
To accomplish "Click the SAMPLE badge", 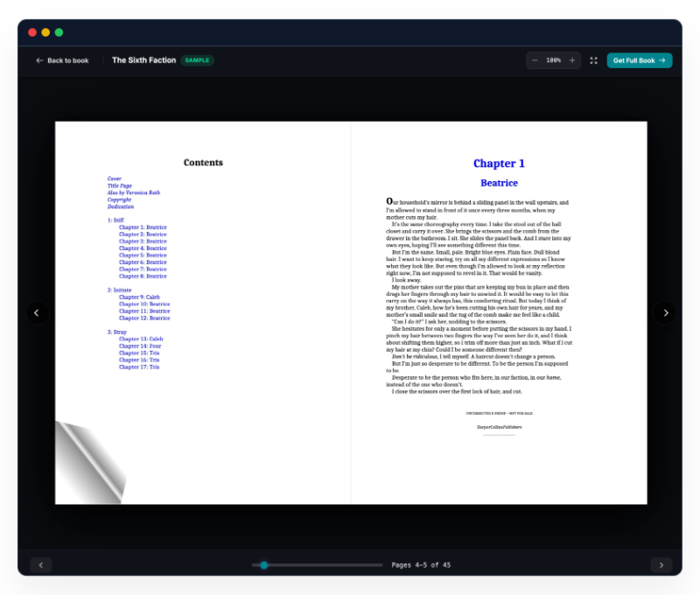I will 197,60.
